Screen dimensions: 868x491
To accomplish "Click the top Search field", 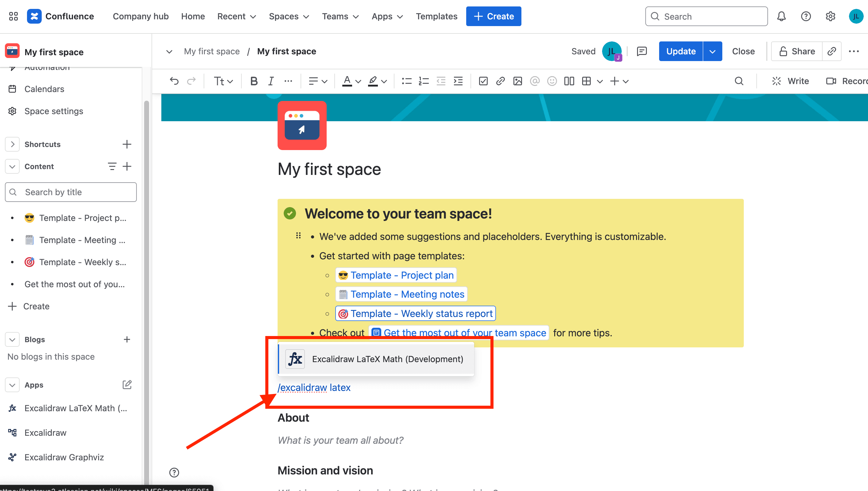I will point(706,16).
